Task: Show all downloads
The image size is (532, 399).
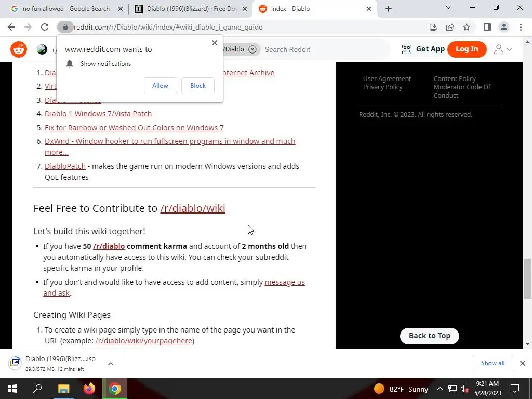Action: click(x=493, y=363)
